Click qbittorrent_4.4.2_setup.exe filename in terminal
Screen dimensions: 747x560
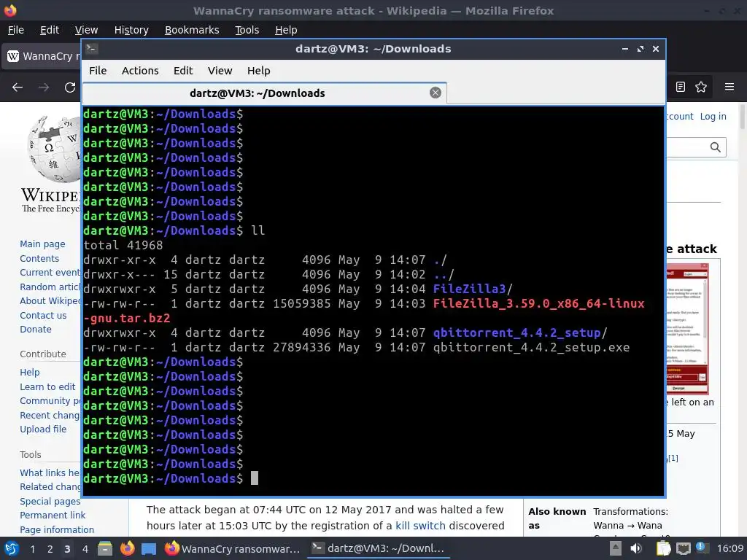(x=531, y=347)
